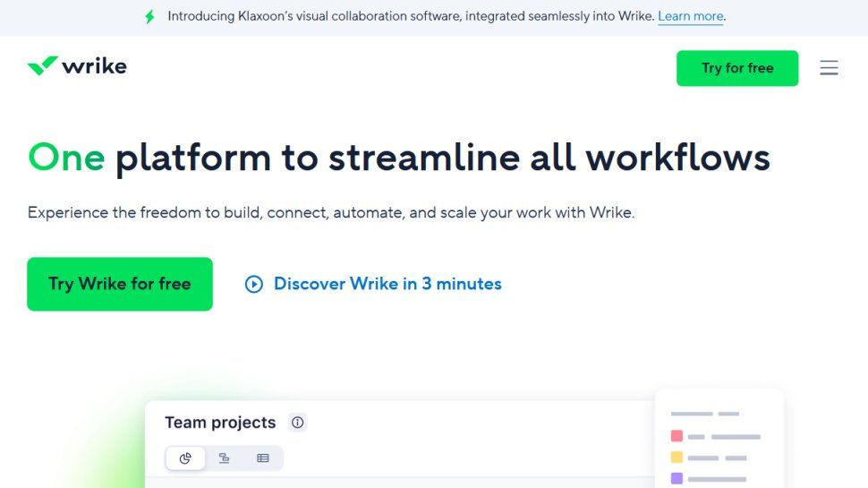
Task: Click the Try Wrike for free button
Action: coord(120,284)
